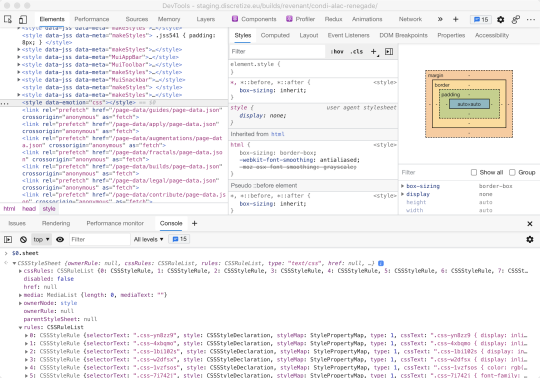Show more DevTools tabs chevron
Image resolution: width=540 pixels, height=378 pixels.
[440, 19]
